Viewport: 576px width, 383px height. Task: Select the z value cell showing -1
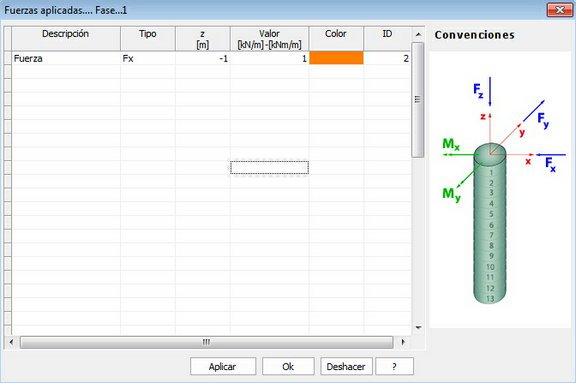pos(203,58)
